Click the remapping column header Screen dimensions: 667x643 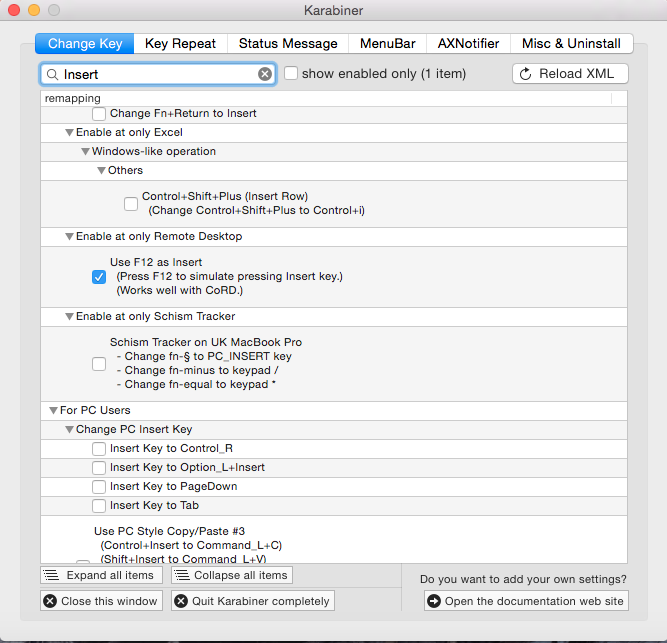(x=326, y=98)
